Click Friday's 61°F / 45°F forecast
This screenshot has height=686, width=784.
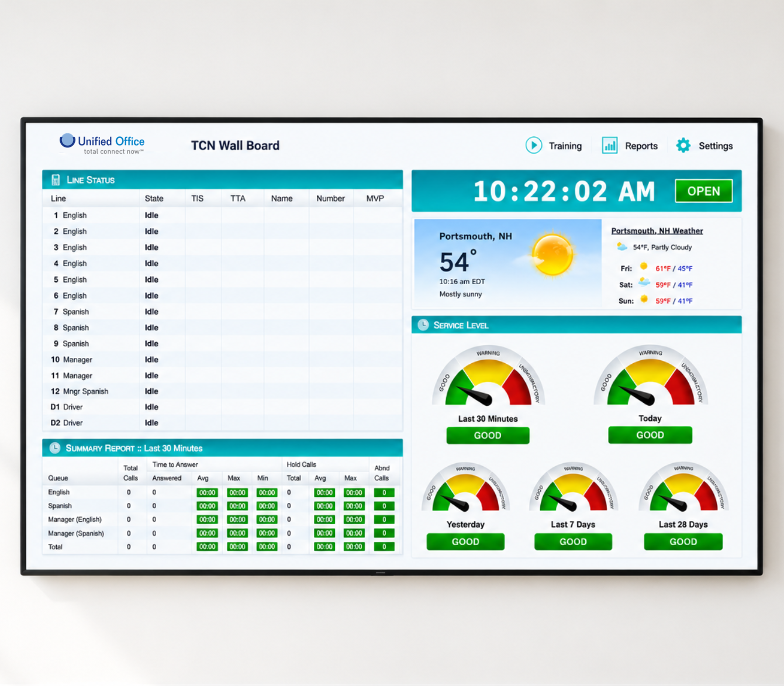674,268
